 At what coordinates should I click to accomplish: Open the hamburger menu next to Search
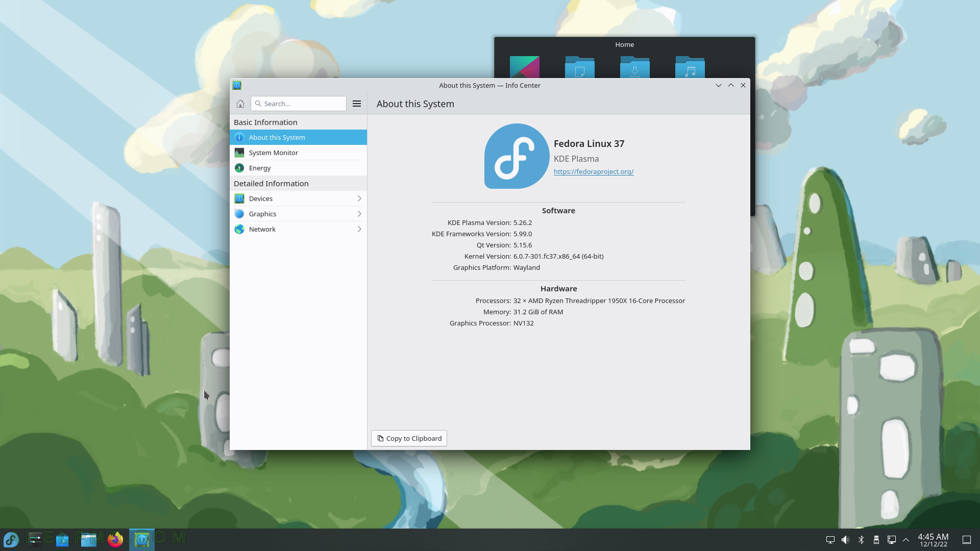pos(357,104)
